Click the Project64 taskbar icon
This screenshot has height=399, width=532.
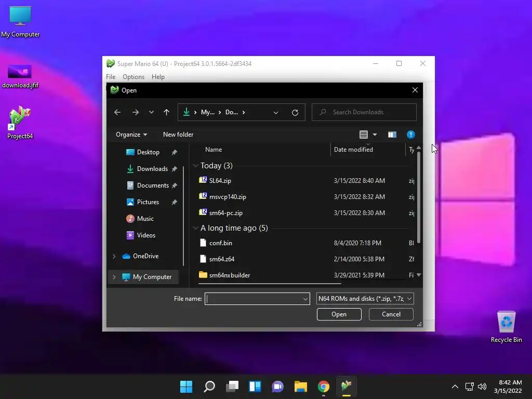pyautogui.click(x=346, y=387)
